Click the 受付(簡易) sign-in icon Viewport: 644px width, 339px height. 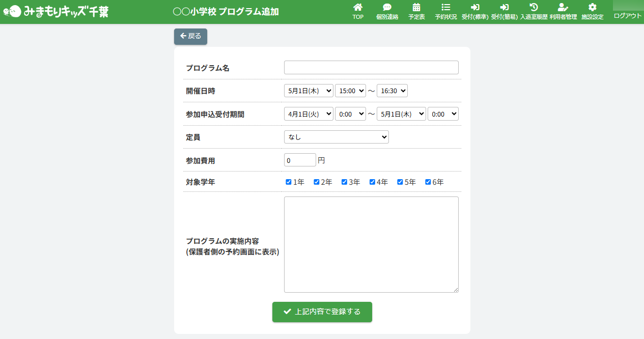(x=504, y=7)
